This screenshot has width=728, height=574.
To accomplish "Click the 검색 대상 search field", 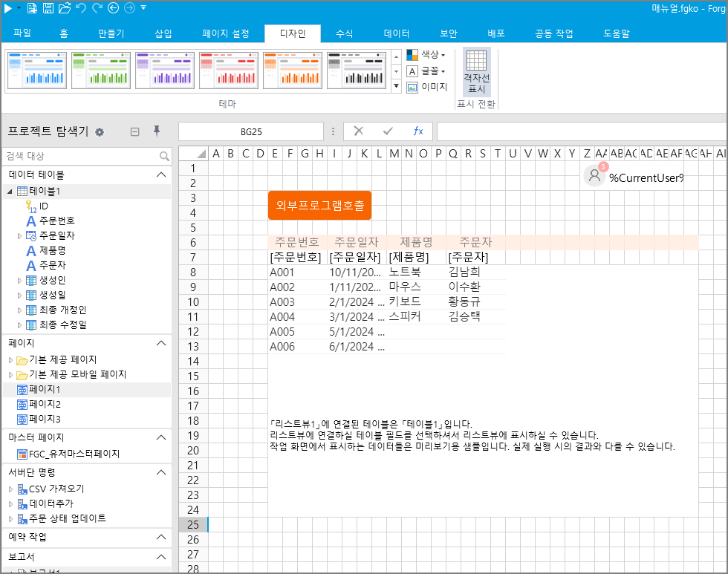I will coord(80,156).
